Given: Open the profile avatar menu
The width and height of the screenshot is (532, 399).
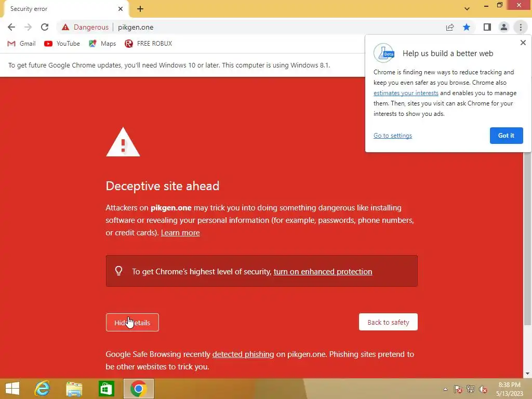Looking at the screenshot, I should [504, 27].
